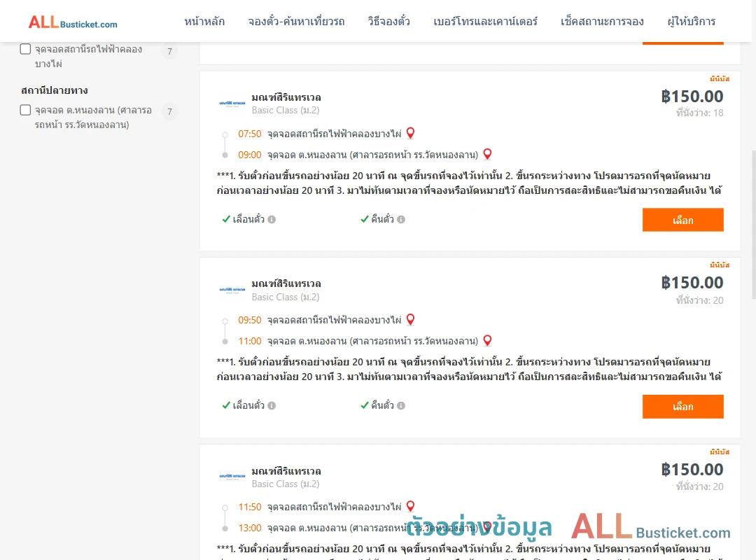Open map pin for 09:00 arrival stop
756x560 pixels.
pyautogui.click(x=487, y=154)
